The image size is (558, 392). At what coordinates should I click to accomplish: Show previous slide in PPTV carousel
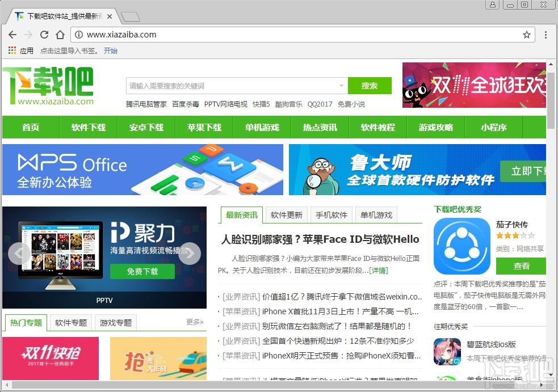(x=19, y=254)
